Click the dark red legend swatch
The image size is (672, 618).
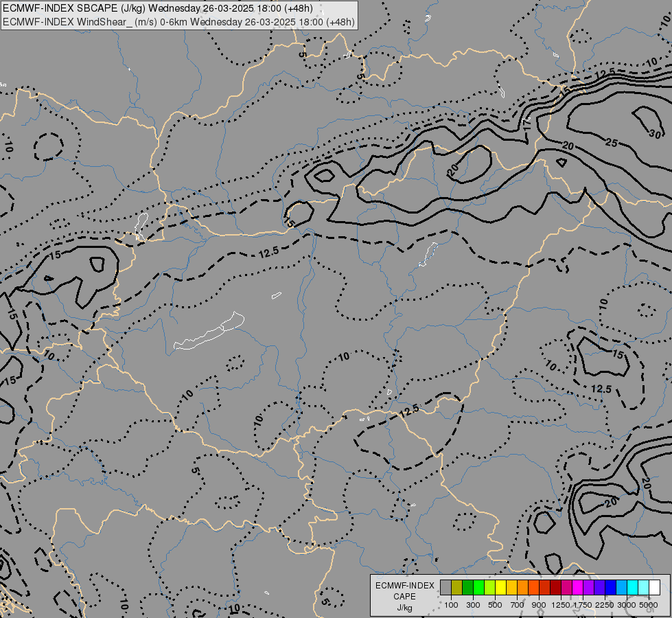[556, 587]
